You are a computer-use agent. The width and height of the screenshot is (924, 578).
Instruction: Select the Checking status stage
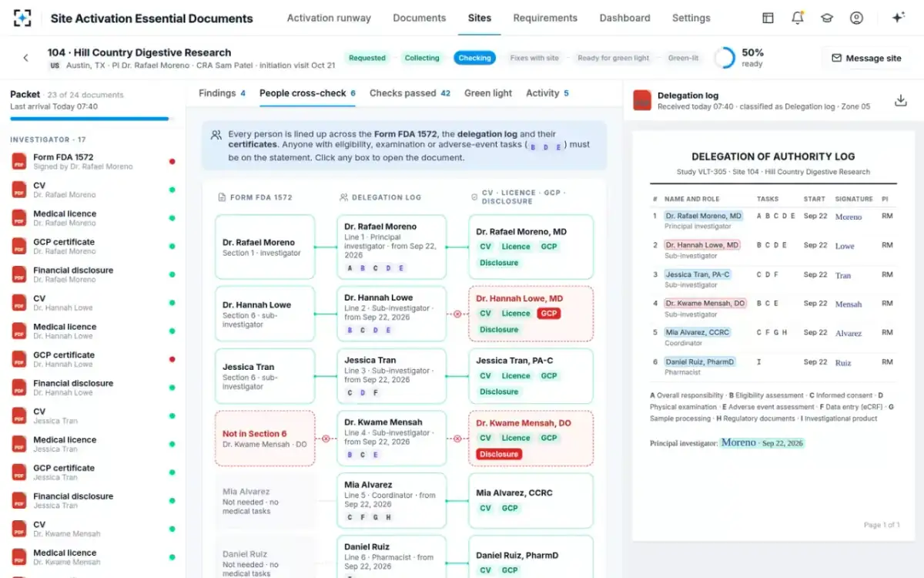tap(474, 58)
